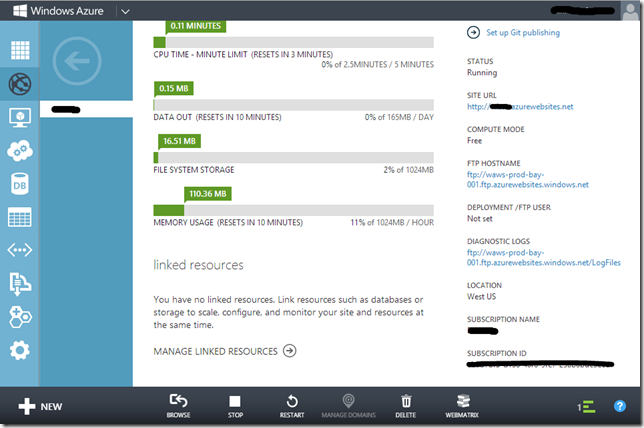Screen dimensions: 644x428
Task: Open All Items grid in sidebar
Action: 20,51
